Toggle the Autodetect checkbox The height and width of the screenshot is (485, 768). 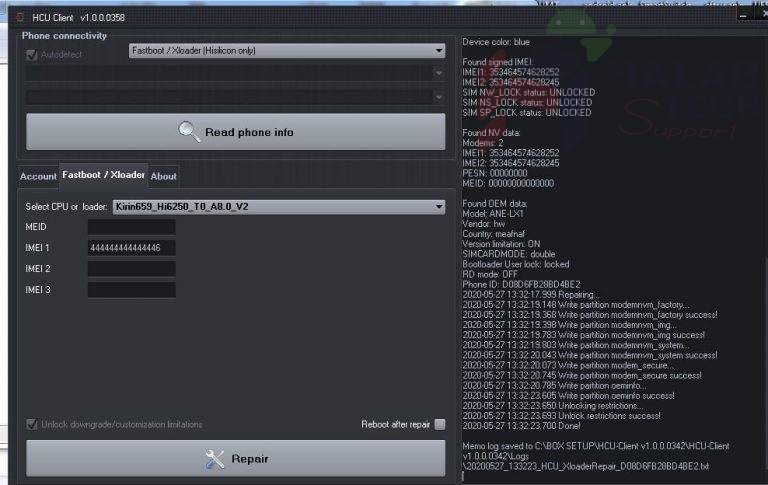[32, 54]
